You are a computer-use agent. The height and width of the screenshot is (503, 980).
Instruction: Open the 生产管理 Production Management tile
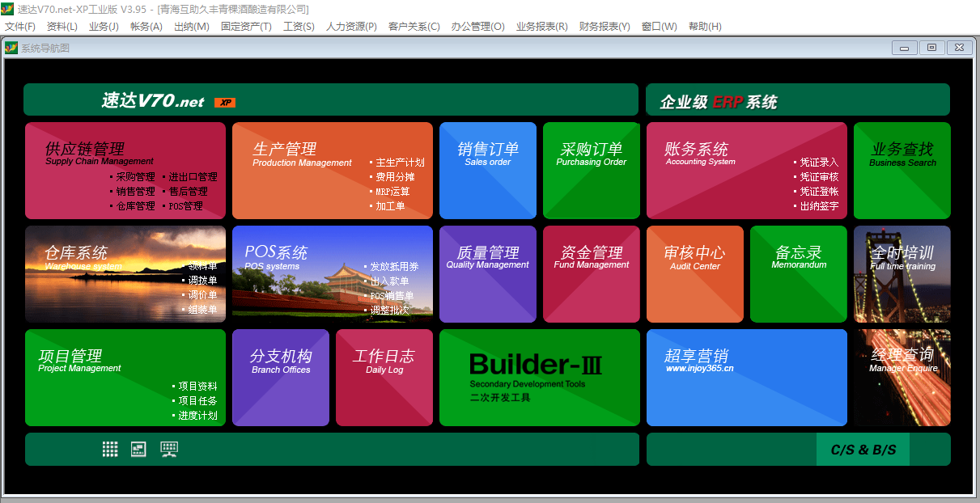(x=333, y=171)
